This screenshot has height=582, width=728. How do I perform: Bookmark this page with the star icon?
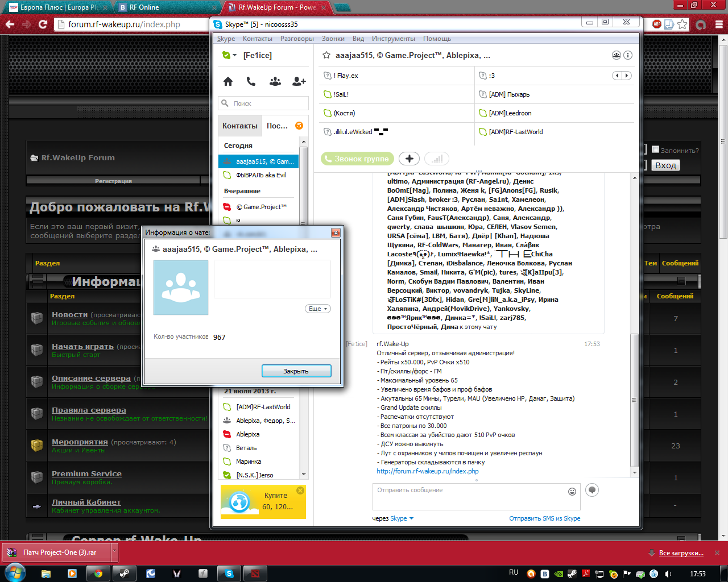(x=682, y=24)
